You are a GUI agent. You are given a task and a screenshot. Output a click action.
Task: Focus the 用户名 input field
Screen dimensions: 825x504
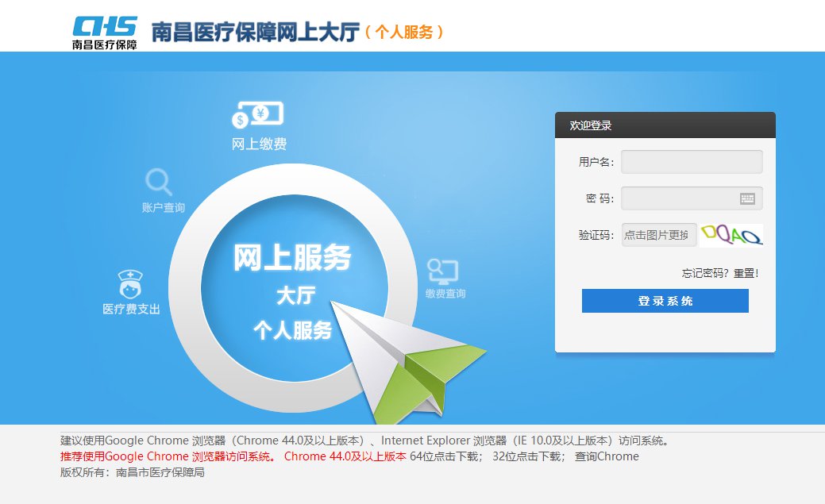(x=692, y=162)
